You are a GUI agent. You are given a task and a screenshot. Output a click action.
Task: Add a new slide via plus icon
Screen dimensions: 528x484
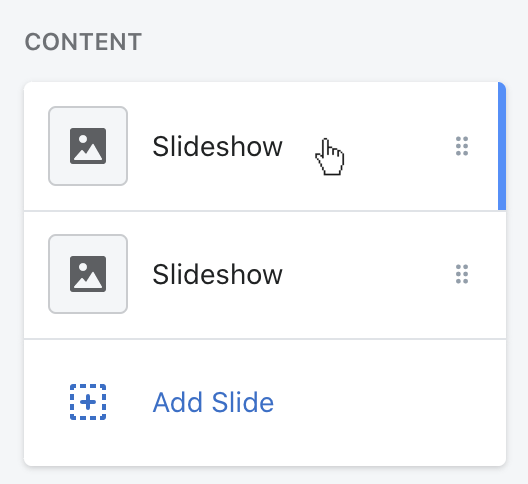(x=88, y=402)
